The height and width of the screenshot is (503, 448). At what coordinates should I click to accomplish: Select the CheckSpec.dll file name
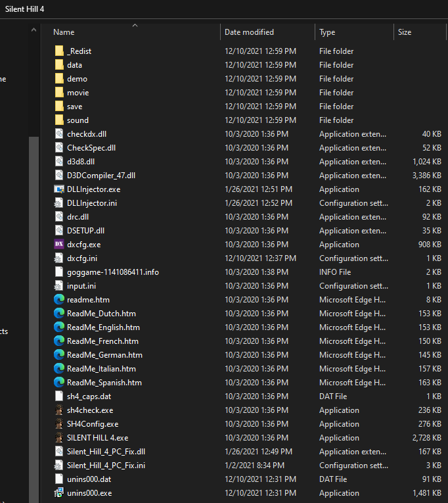click(x=91, y=148)
